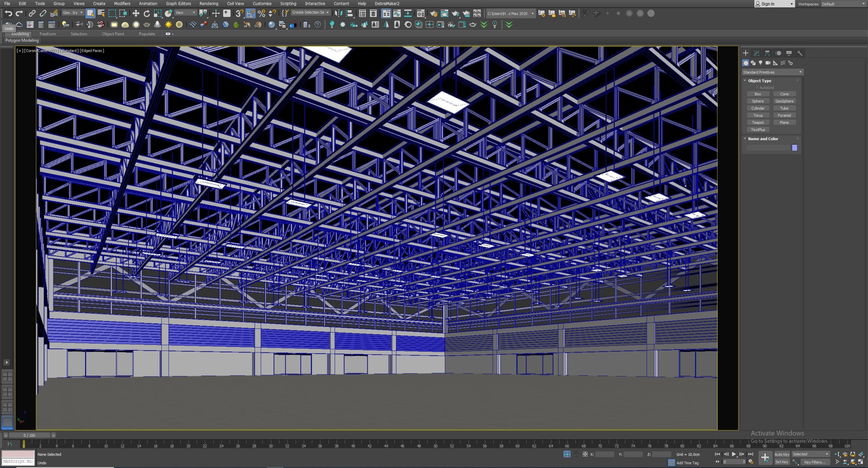The height and width of the screenshot is (468, 868).
Task: Open the Modify panel tab
Action: point(757,53)
